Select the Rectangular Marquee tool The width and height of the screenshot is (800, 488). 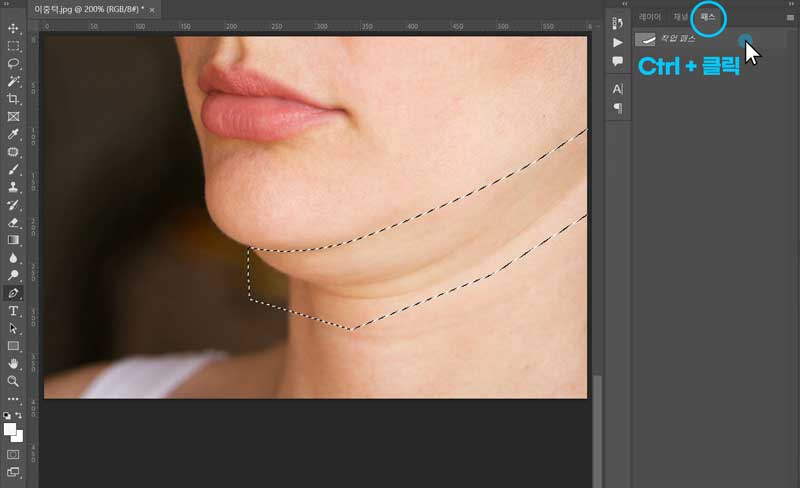point(13,46)
